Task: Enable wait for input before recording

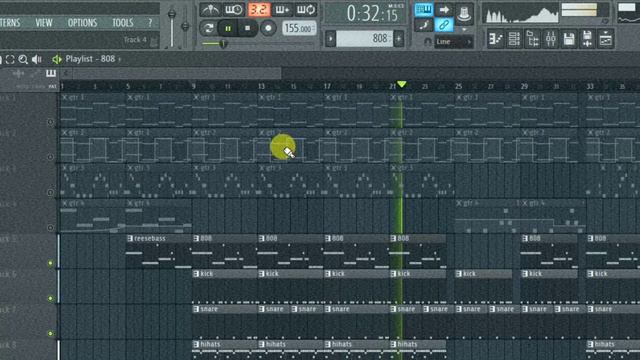Action: (x=233, y=10)
